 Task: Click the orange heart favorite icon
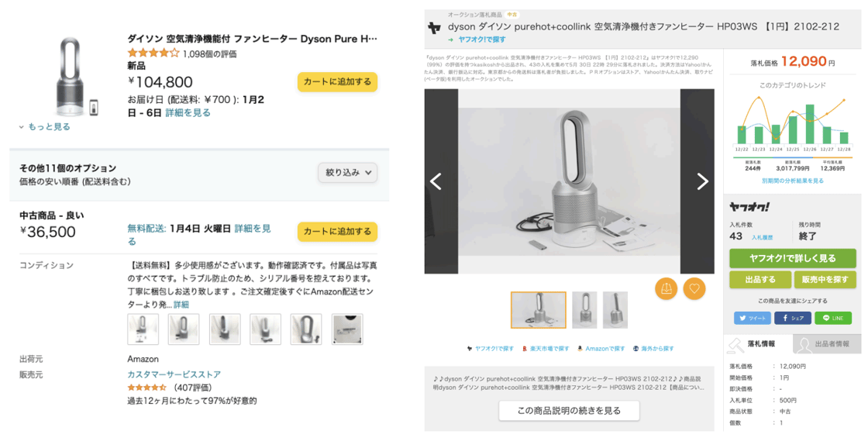[x=694, y=288]
